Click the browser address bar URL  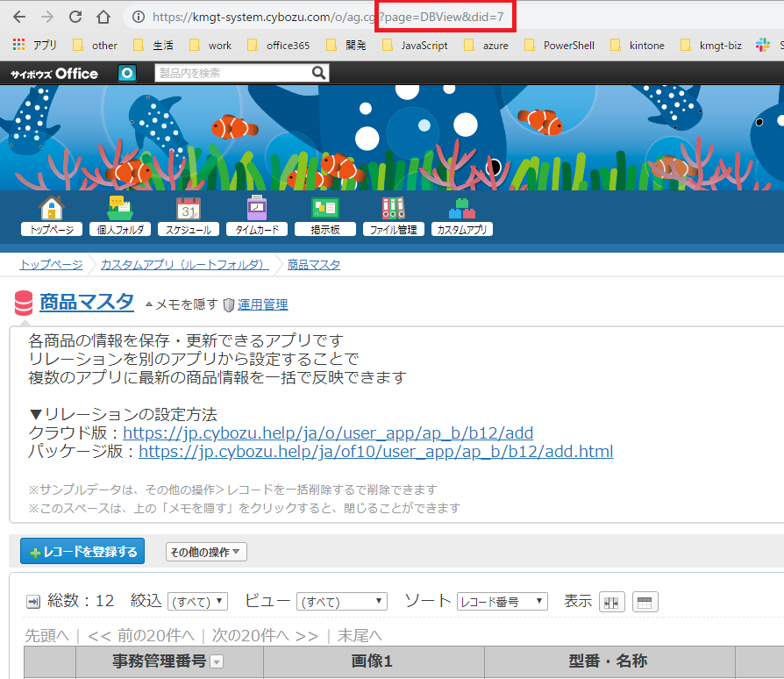pos(327,17)
